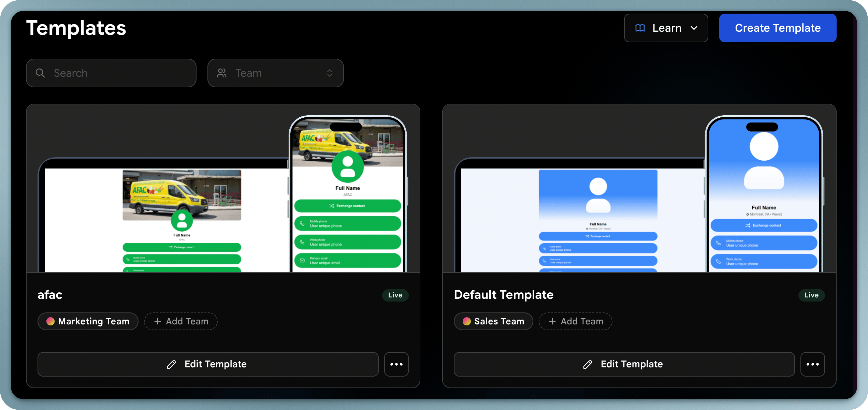The height and width of the screenshot is (410, 868).
Task: Click Live badge on Default Template card
Action: point(811,295)
